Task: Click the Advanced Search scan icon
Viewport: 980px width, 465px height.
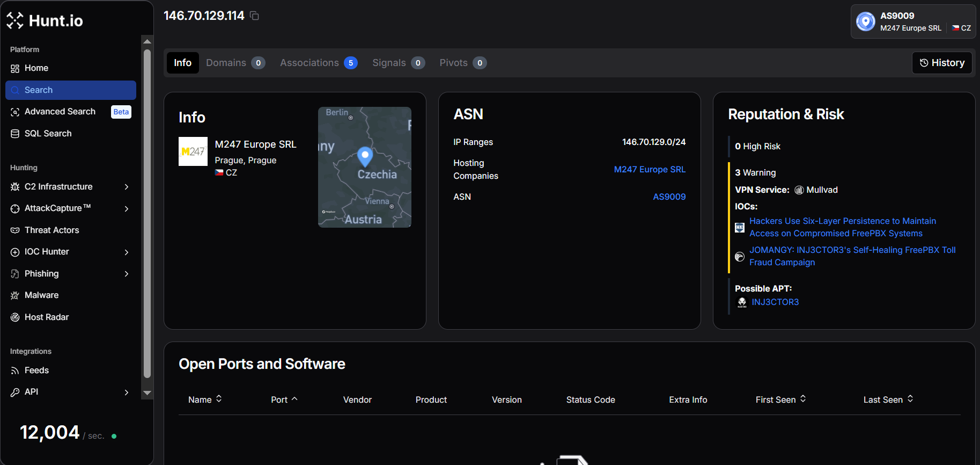Action: click(x=15, y=112)
